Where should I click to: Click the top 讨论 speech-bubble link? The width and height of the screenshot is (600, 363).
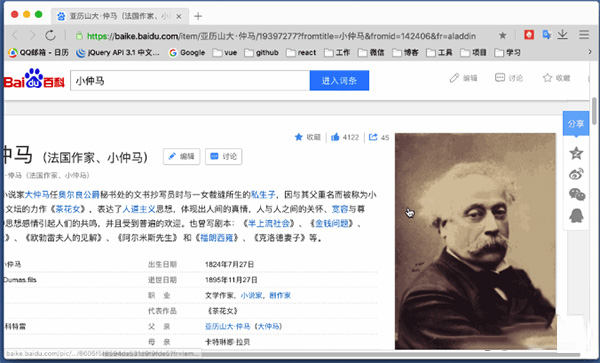point(509,78)
